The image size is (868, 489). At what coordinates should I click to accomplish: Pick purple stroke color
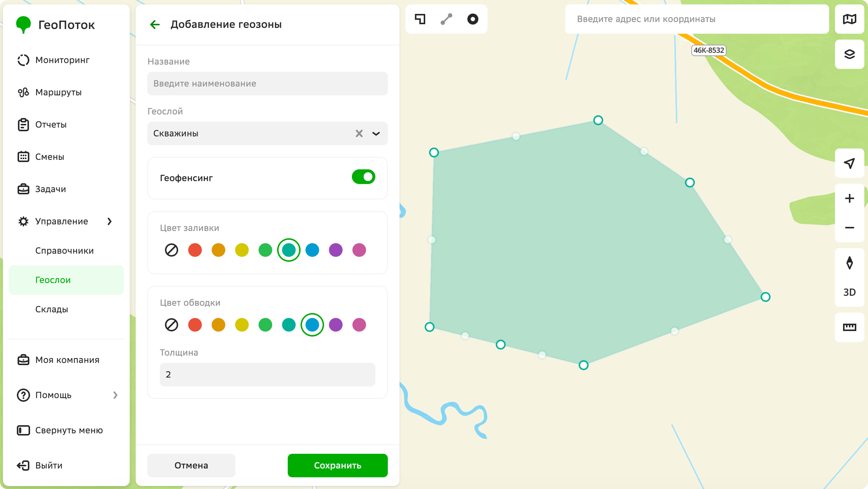tap(336, 325)
